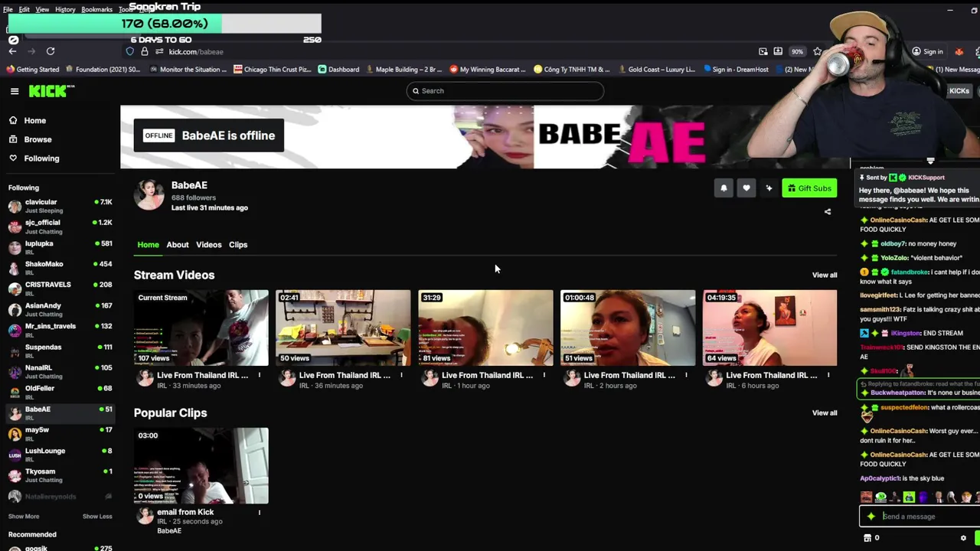The width and height of the screenshot is (980, 551).
Task: Open My Winning Baccarat bookmark
Action: tap(488, 70)
